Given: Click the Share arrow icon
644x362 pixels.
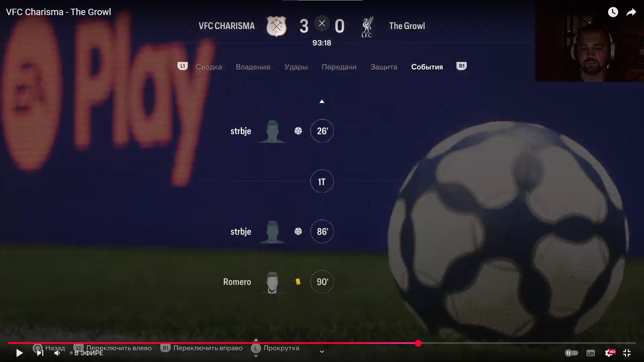Looking at the screenshot, I should coord(631,12).
